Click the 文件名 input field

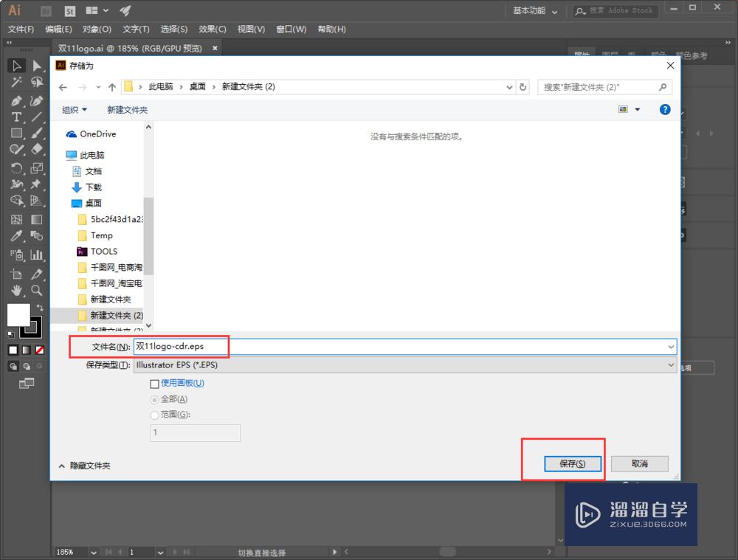click(404, 347)
